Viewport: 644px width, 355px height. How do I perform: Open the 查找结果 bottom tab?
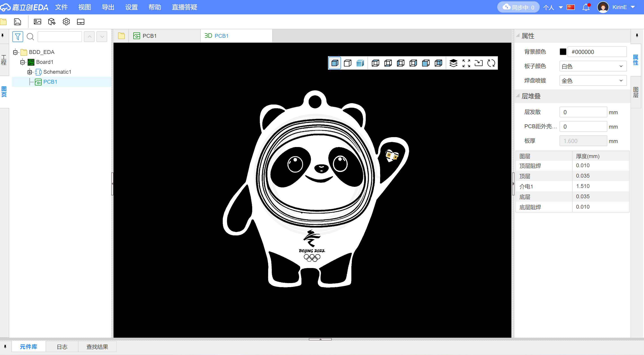coord(97,346)
